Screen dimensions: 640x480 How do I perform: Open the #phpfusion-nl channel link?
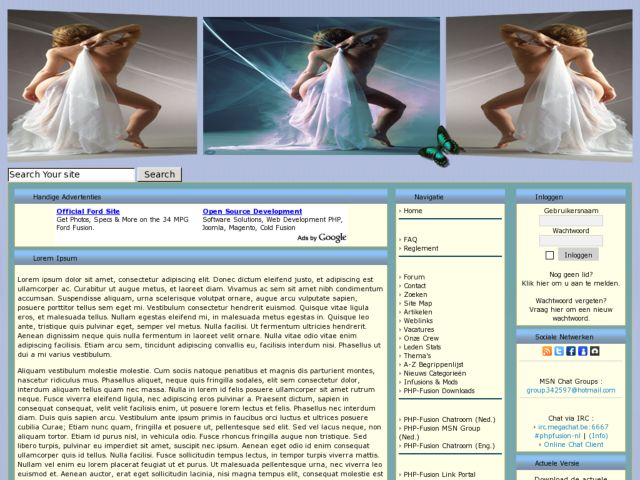[x=557, y=436]
